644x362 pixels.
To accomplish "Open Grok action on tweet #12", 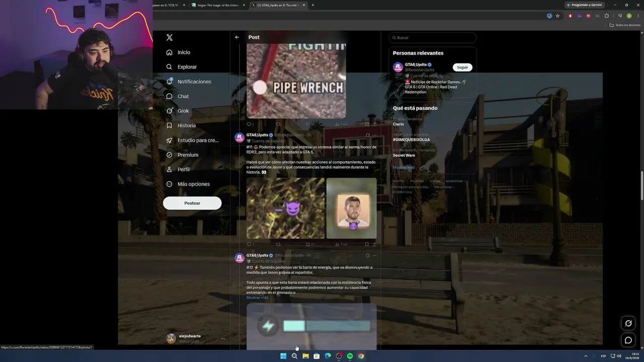I will [x=368, y=255].
